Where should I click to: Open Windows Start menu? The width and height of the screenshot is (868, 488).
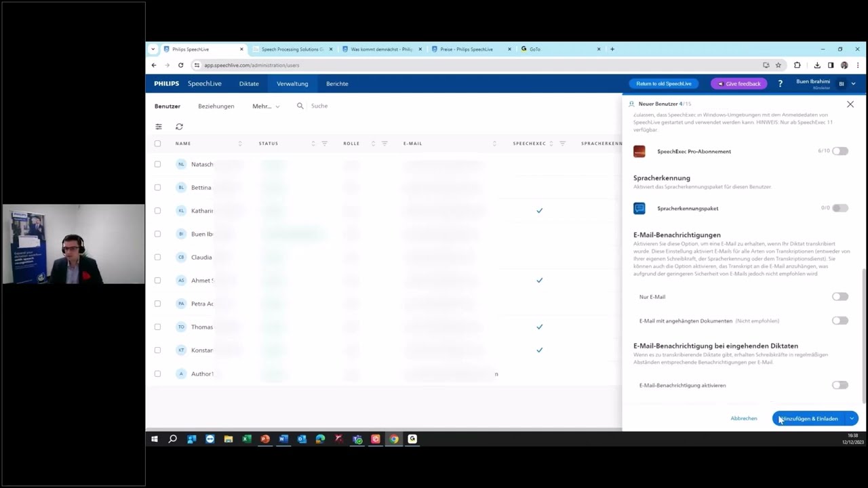tap(154, 439)
